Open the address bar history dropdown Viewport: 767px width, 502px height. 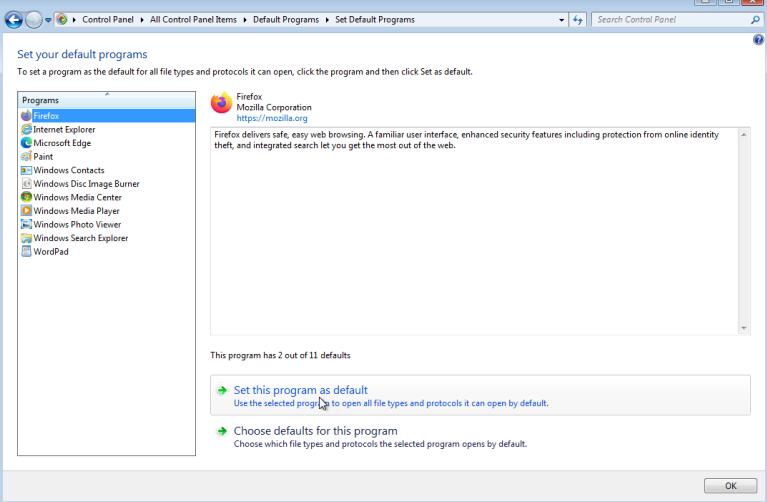click(x=562, y=20)
